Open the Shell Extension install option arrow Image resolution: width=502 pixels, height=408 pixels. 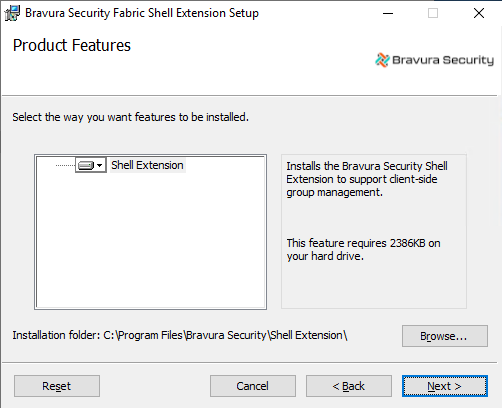(x=100, y=165)
